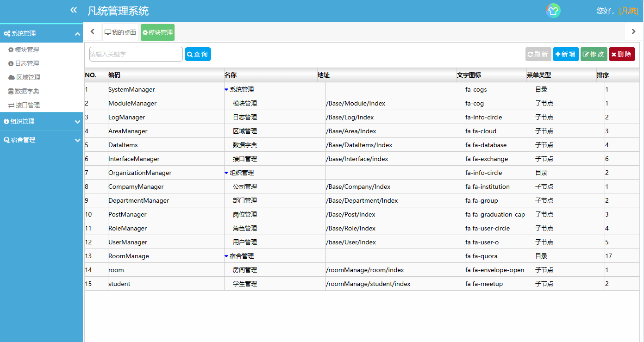The image size is (644, 342).
Task: Click the DataItems code cell
Action: click(x=166, y=145)
